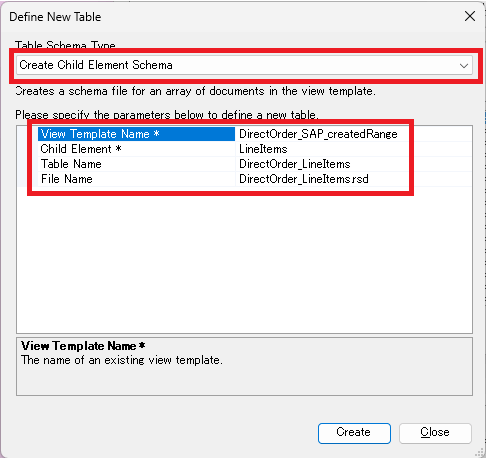Click the Table Schema Type label
The image size is (486, 458).
pyautogui.click(x=65, y=45)
